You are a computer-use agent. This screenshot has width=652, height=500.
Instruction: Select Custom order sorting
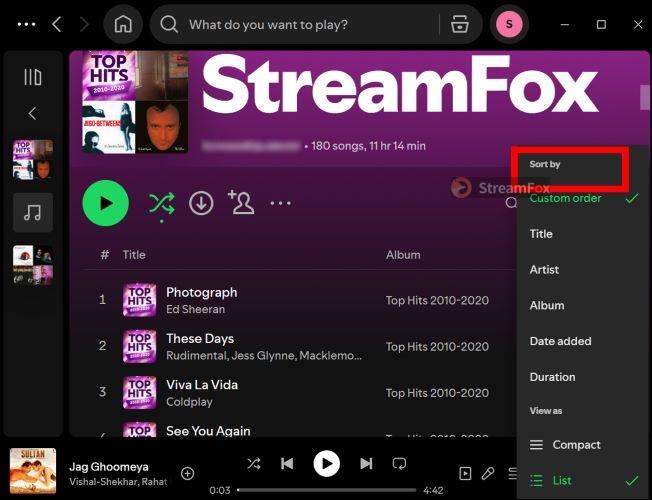click(583, 198)
